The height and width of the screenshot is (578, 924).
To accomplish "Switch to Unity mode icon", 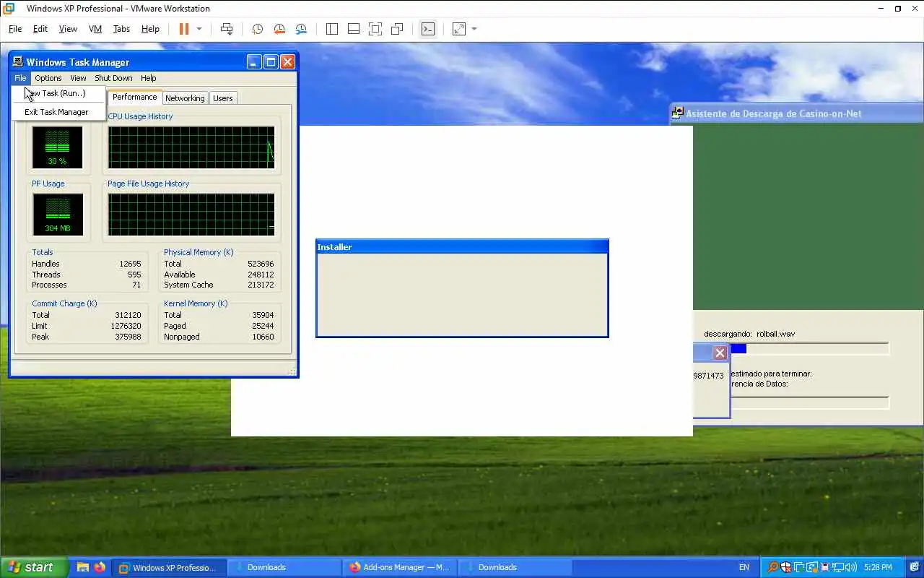I will click(x=397, y=29).
